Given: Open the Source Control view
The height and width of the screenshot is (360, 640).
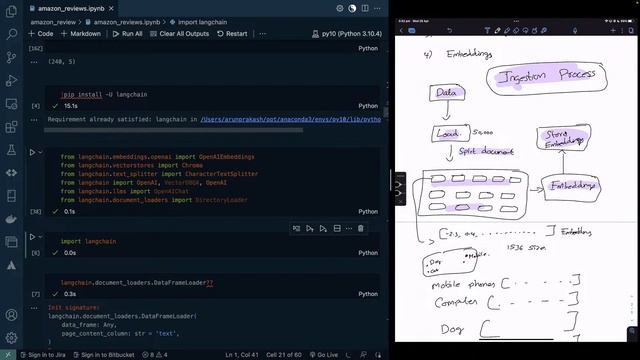Looking at the screenshot, I should coord(11,57).
